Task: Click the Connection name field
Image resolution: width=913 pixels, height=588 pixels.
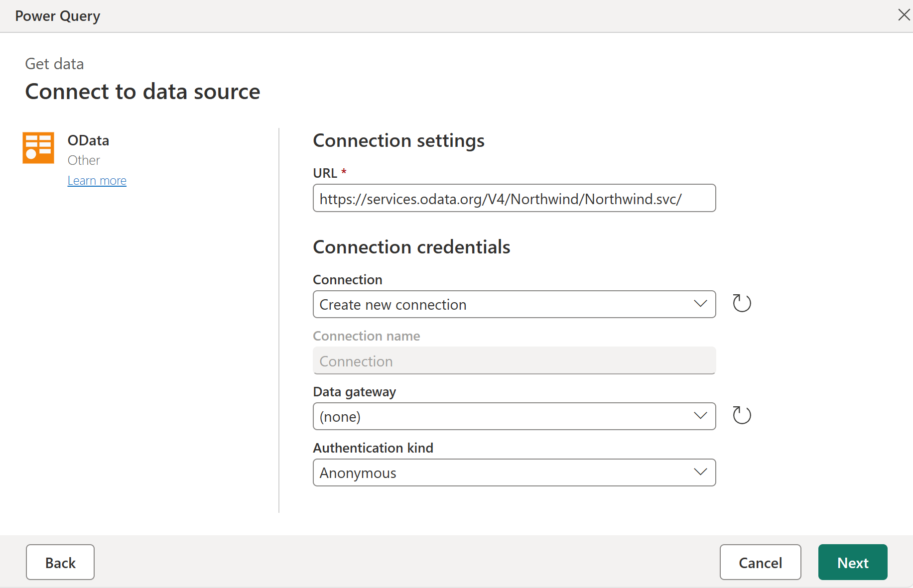Action: pyautogui.click(x=514, y=360)
